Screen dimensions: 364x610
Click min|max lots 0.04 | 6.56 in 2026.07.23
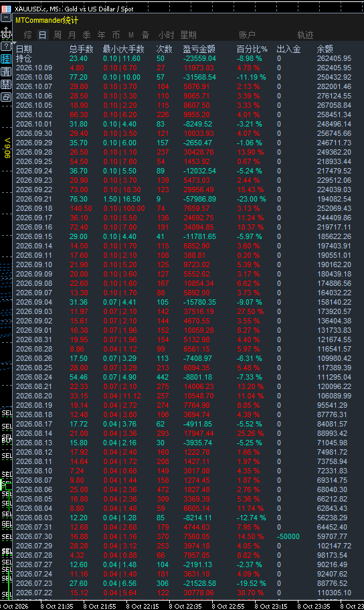[x=120, y=583]
